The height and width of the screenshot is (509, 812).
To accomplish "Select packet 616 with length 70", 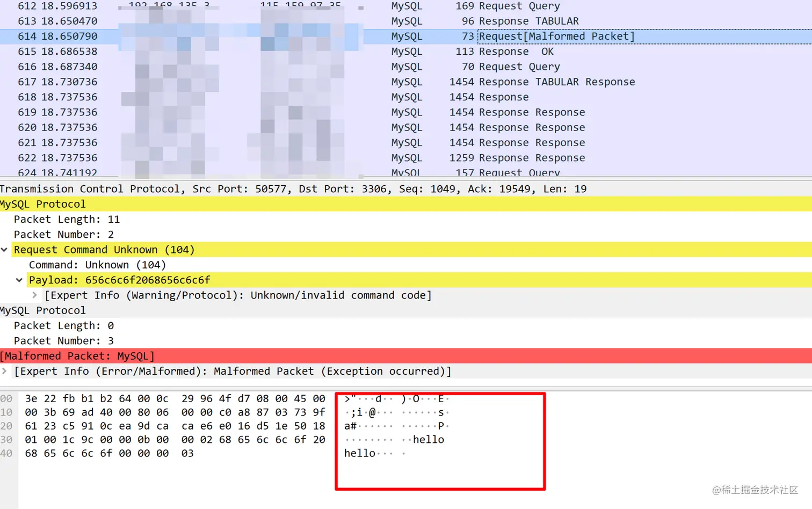I will (406, 67).
